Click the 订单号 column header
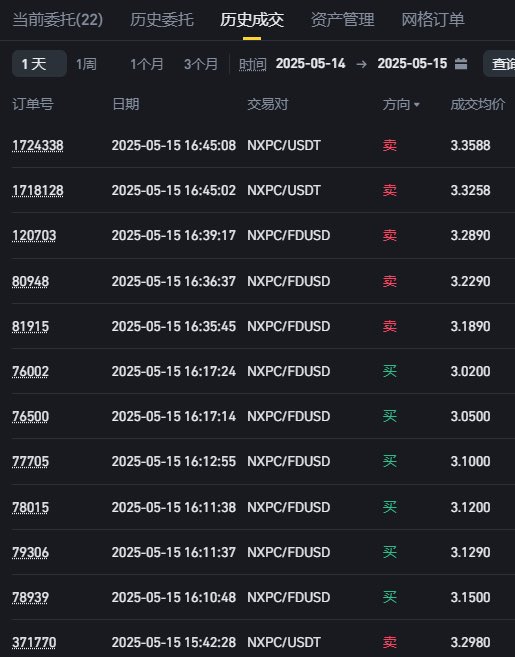Screen dimensions: 515x657 coord(33,104)
